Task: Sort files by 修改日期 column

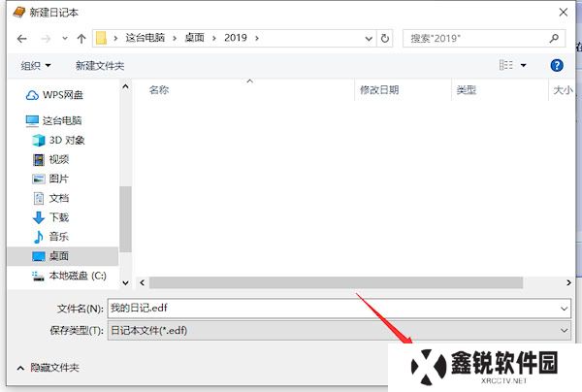Action: click(379, 90)
